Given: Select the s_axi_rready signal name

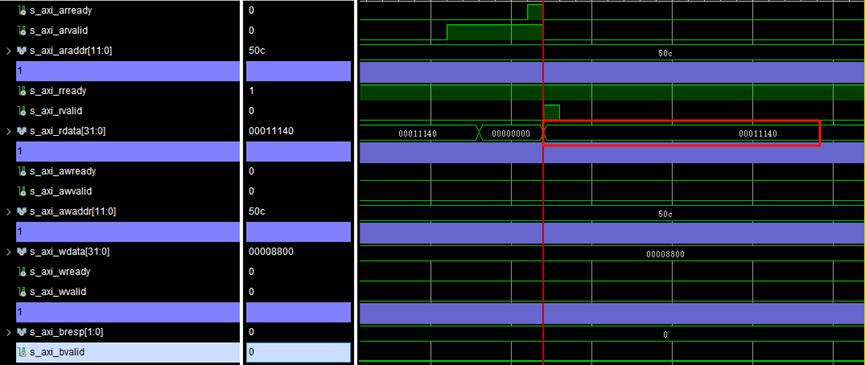Looking at the screenshot, I should [x=58, y=91].
